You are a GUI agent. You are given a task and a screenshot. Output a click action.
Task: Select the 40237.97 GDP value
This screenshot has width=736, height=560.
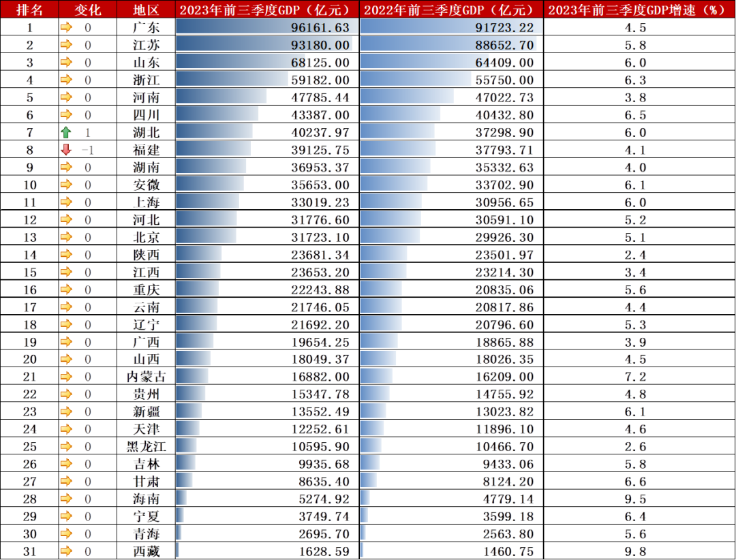(x=320, y=132)
